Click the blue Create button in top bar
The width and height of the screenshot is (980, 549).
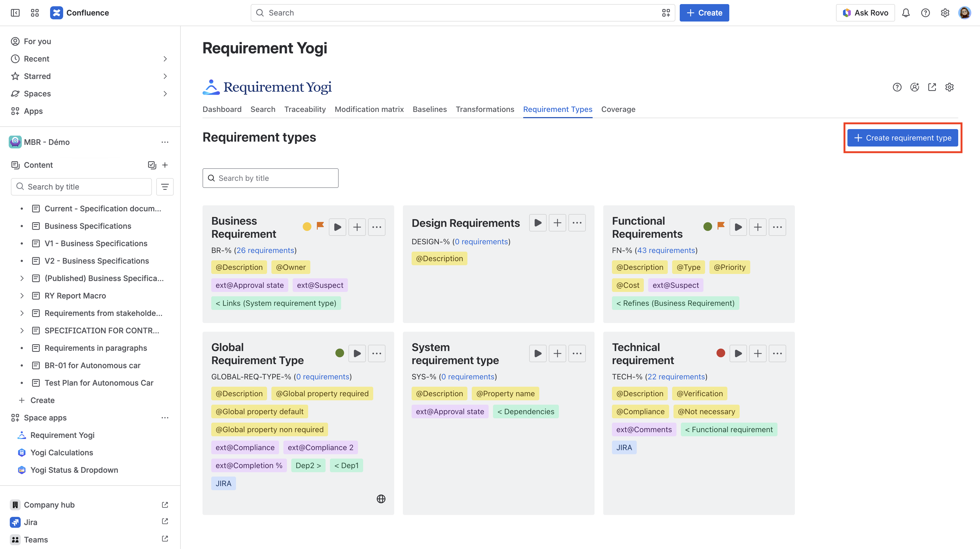pos(704,13)
